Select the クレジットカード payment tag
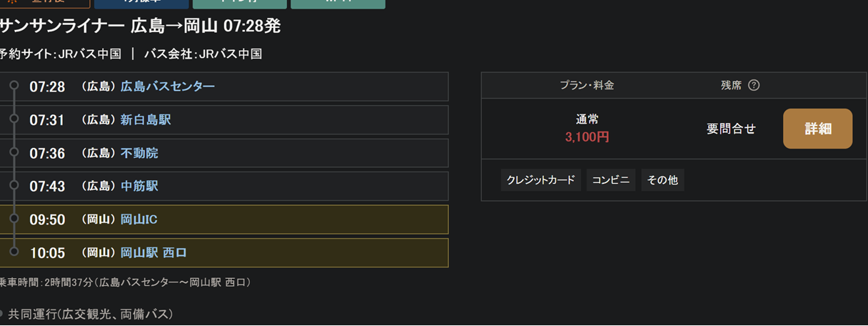 tap(540, 180)
